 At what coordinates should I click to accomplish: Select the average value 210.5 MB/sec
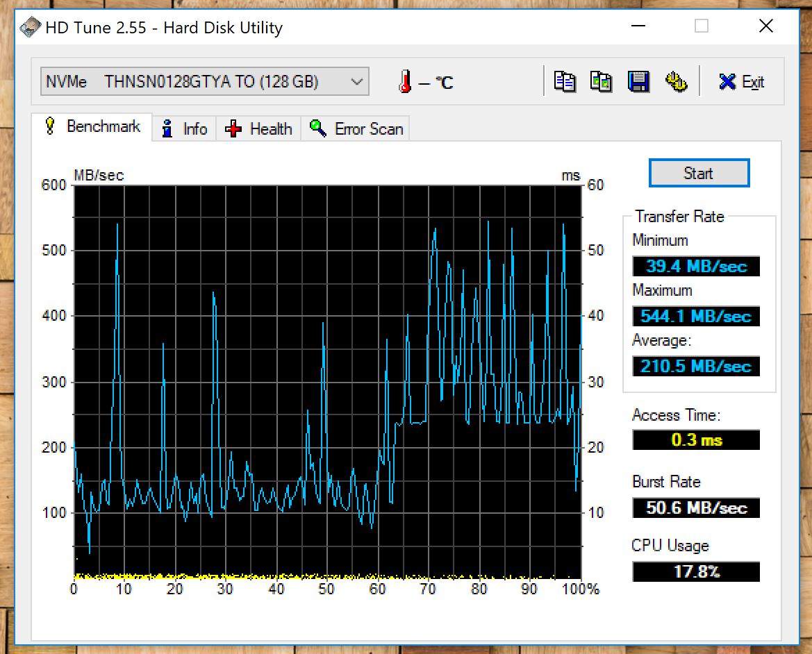696,367
